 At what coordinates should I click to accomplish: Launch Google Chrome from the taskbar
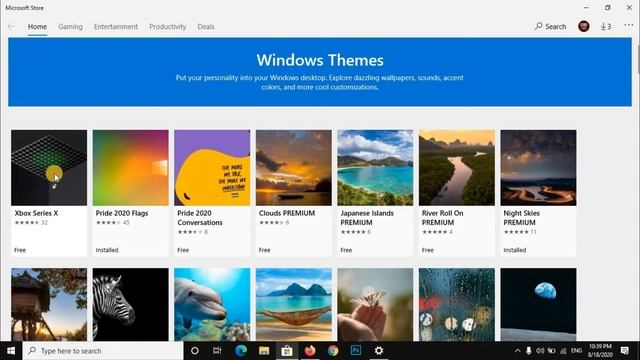(x=333, y=351)
